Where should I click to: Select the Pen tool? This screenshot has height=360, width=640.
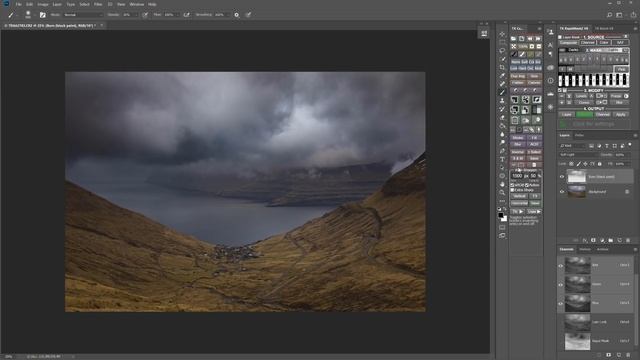coord(502,151)
